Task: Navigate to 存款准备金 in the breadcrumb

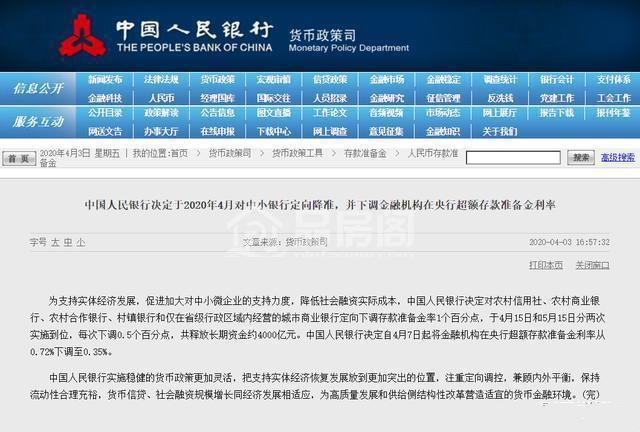Action: point(364,153)
